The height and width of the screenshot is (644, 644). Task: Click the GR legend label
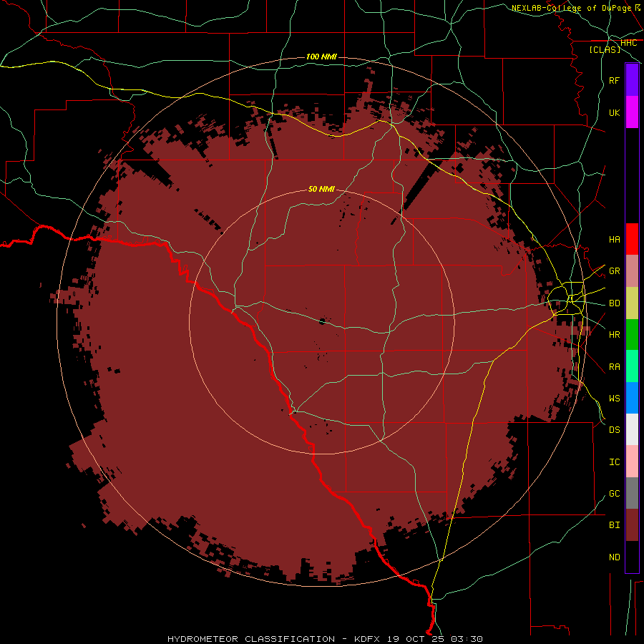coord(614,271)
